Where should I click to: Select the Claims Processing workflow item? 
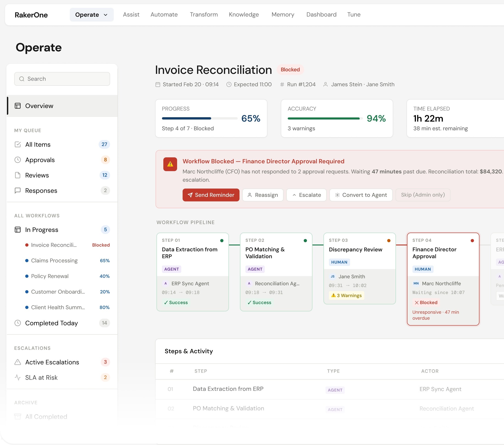pos(54,261)
